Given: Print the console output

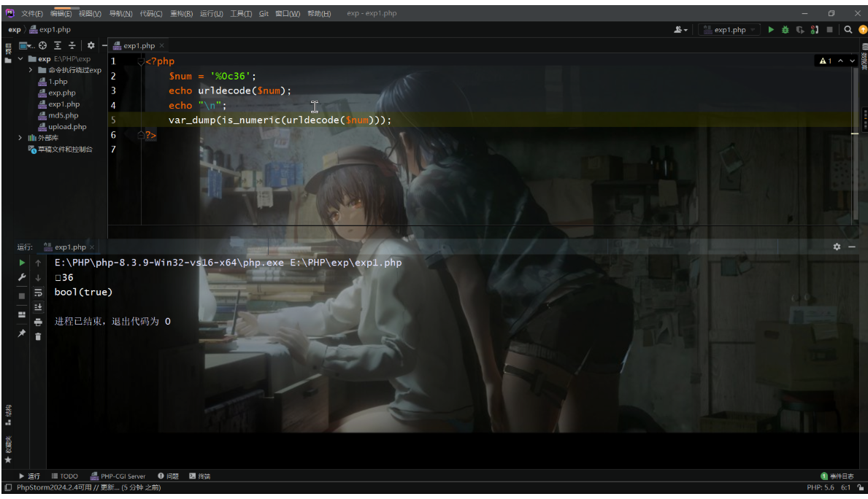Looking at the screenshot, I should [38, 322].
